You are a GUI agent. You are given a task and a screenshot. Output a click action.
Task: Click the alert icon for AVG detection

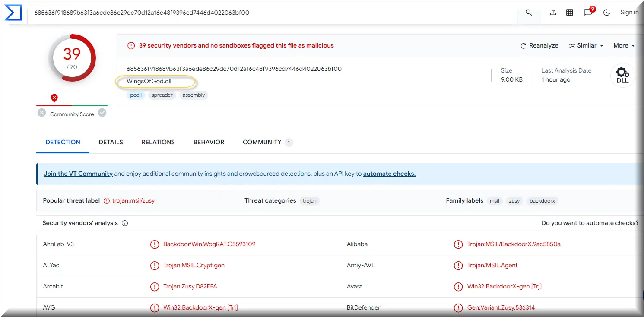[x=154, y=308]
